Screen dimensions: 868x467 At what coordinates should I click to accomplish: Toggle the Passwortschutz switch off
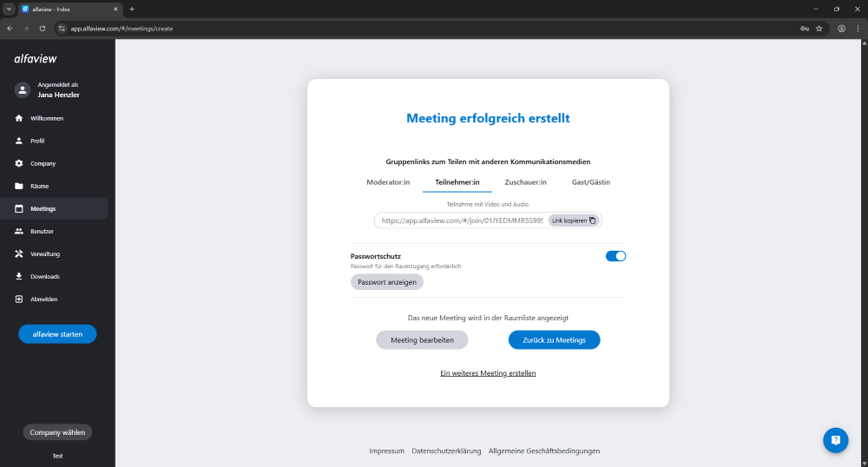point(615,256)
